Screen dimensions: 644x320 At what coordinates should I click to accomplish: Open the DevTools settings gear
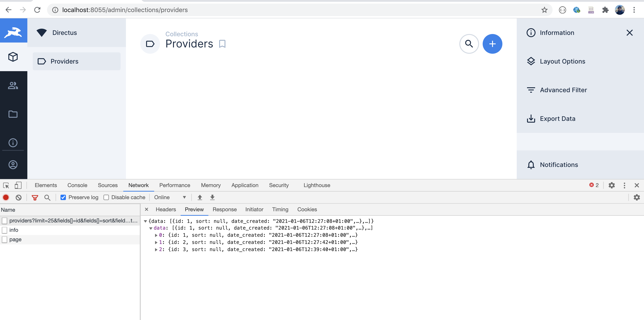point(612,185)
